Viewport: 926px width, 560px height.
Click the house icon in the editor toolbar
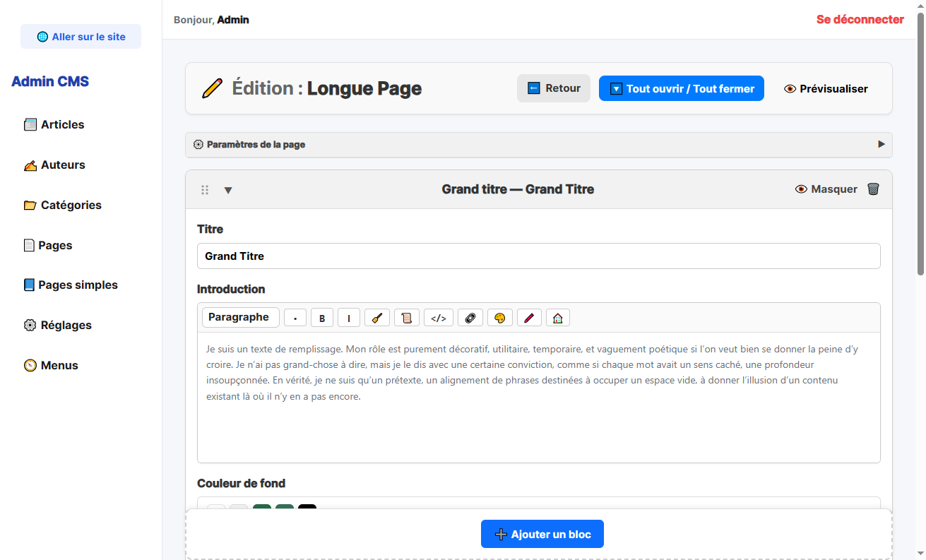[558, 318]
